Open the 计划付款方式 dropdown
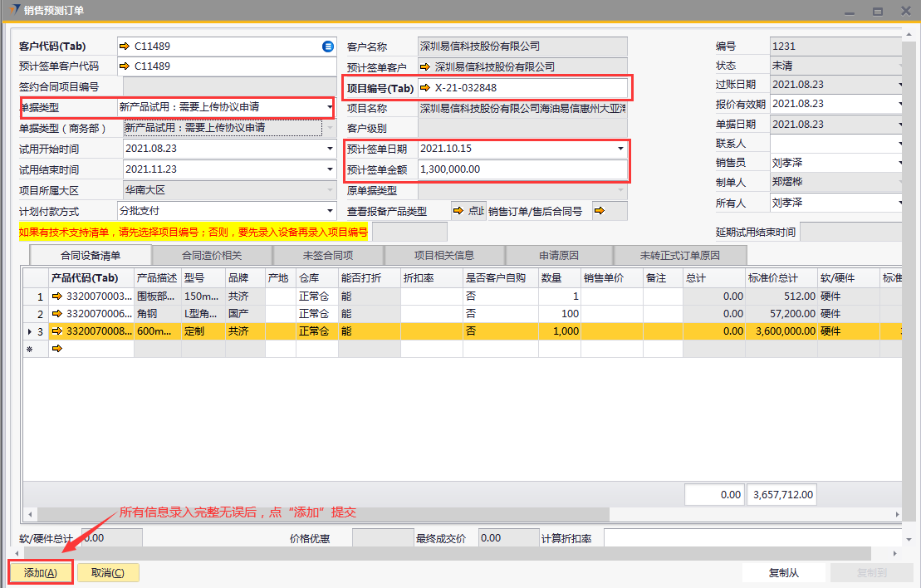The height and width of the screenshot is (588, 921). pos(329,211)
